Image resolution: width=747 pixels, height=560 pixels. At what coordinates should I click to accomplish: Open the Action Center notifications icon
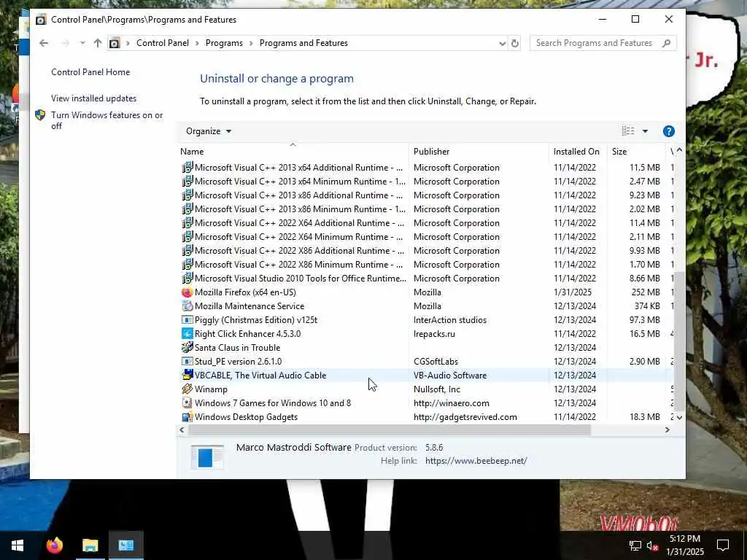click(723, 545)
